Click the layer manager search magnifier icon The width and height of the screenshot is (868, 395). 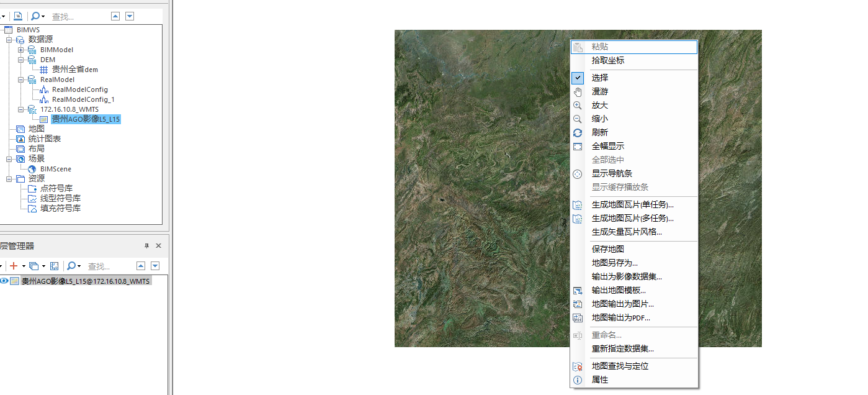pos(71,266)
